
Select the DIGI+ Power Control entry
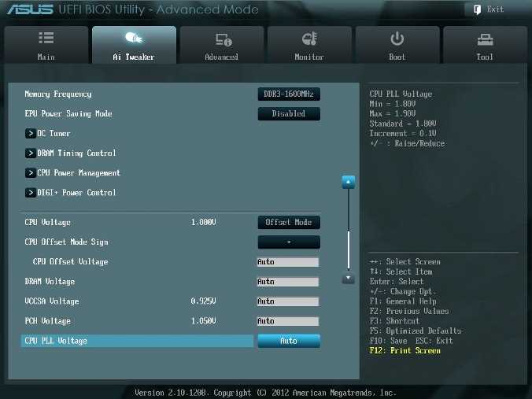coord(76,192)
